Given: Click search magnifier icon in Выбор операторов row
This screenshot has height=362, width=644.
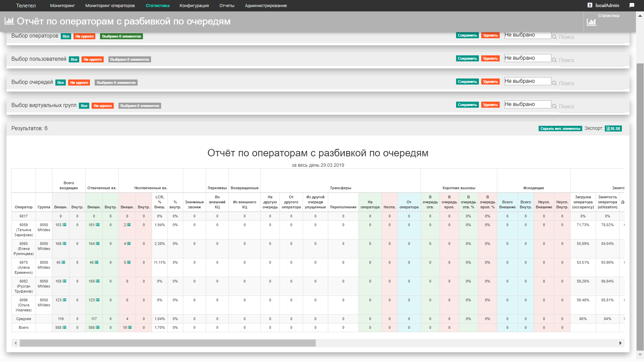Looking at the screenshot, I should [554, 37].
